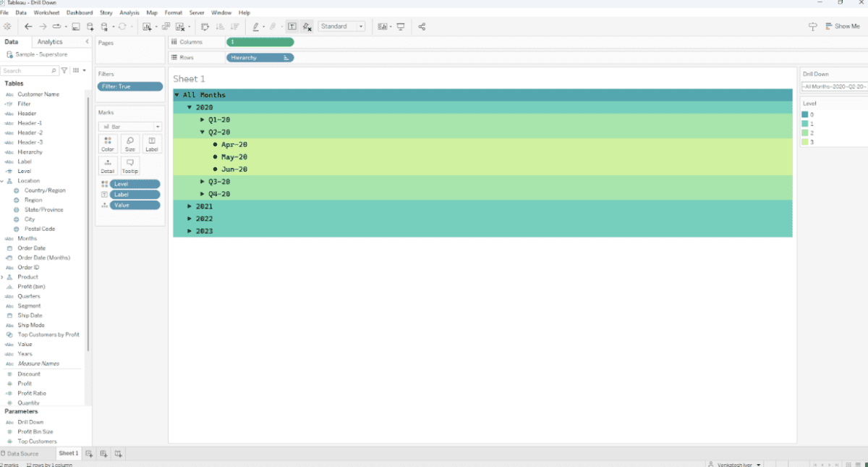
Task: Click the Share workbook icon
Action: (x=422, y=27)
